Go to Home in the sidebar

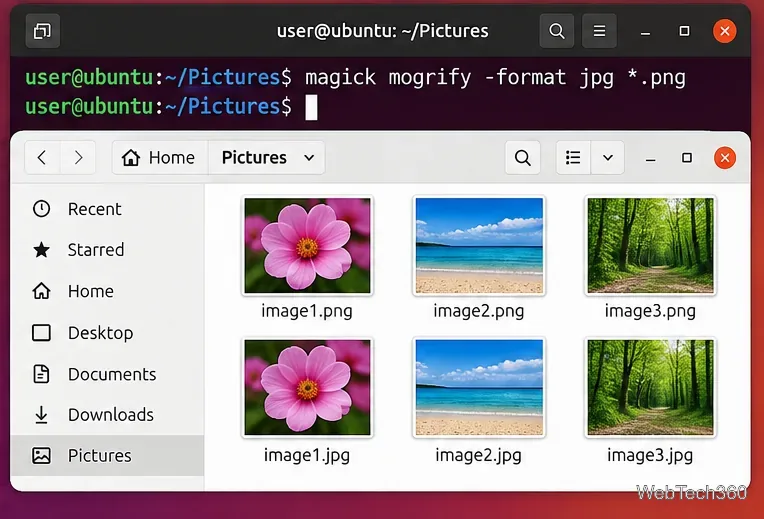click(x=107, y=291)
